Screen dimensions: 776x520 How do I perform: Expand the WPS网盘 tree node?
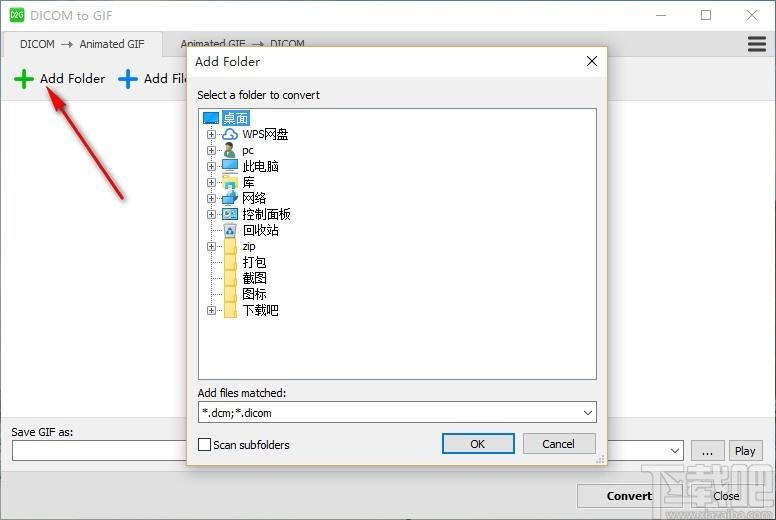tap(211, 134)
